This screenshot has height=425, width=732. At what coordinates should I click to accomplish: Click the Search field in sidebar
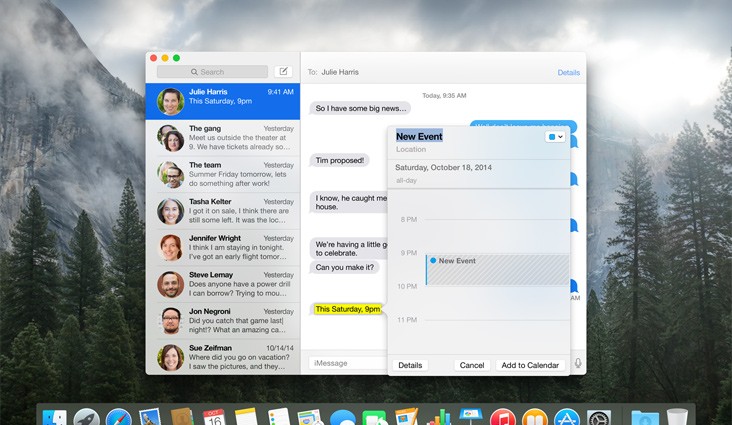coord(212,72)
